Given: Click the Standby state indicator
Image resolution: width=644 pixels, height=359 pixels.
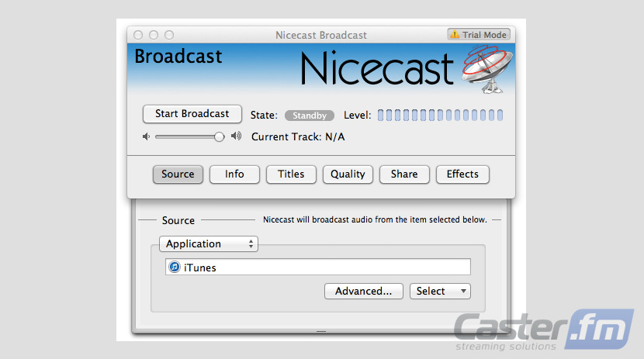Looking at the screenshot, I should click(310, 116).
